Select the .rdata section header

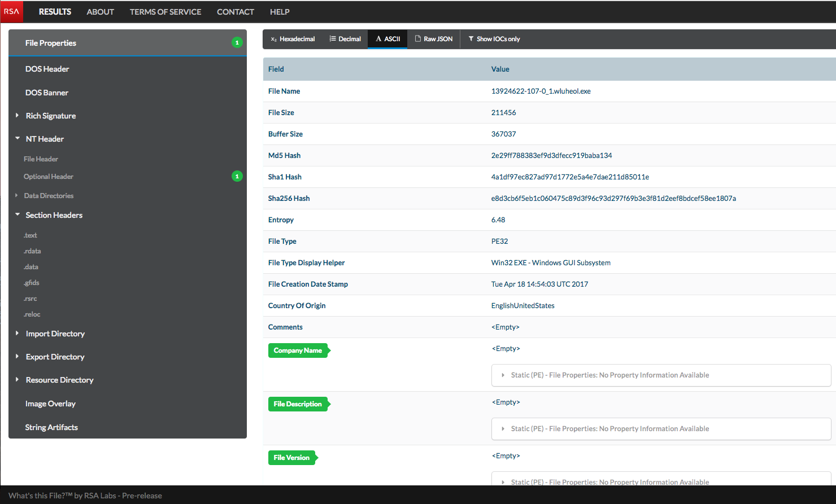click(x=32, y=251)
